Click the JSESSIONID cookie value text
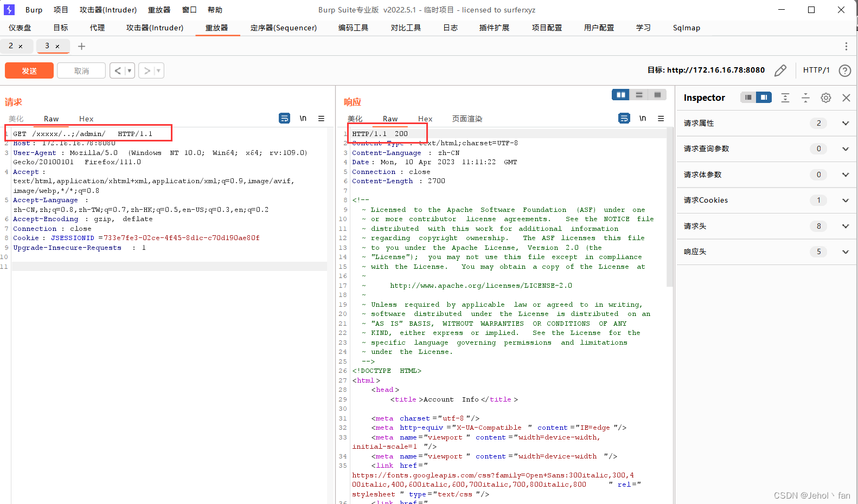 (x=182, y=238)
